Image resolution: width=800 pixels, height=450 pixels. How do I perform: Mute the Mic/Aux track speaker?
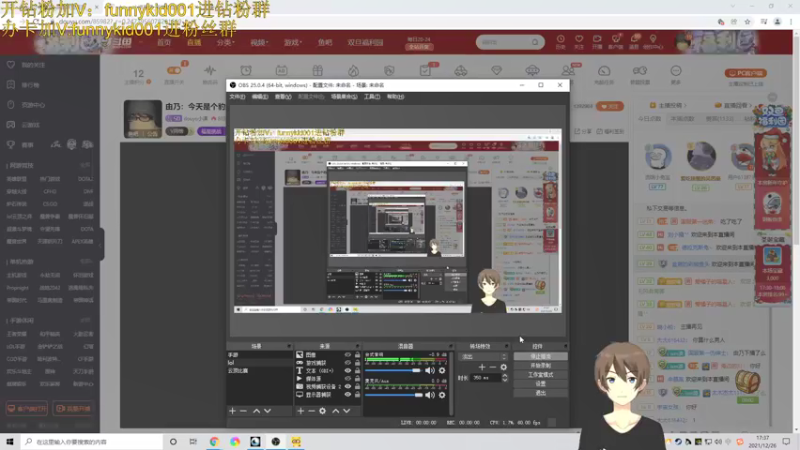click(430, 395)
